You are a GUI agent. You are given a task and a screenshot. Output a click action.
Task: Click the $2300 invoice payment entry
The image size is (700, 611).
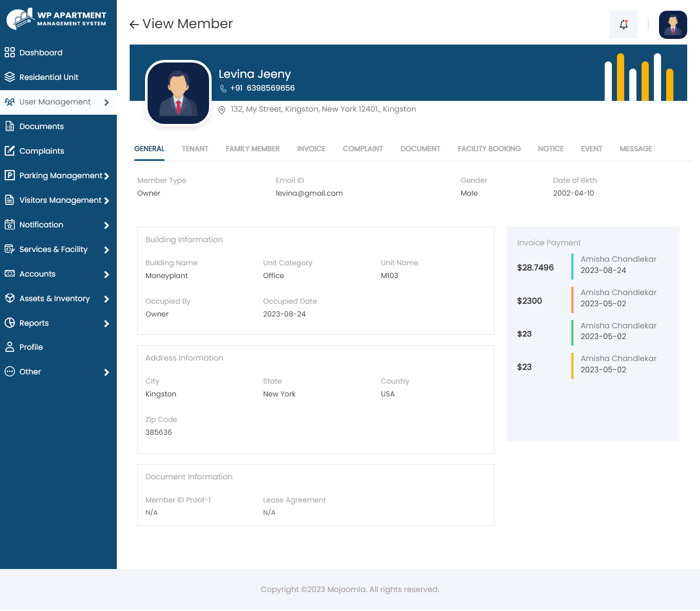tap(593, 300)
